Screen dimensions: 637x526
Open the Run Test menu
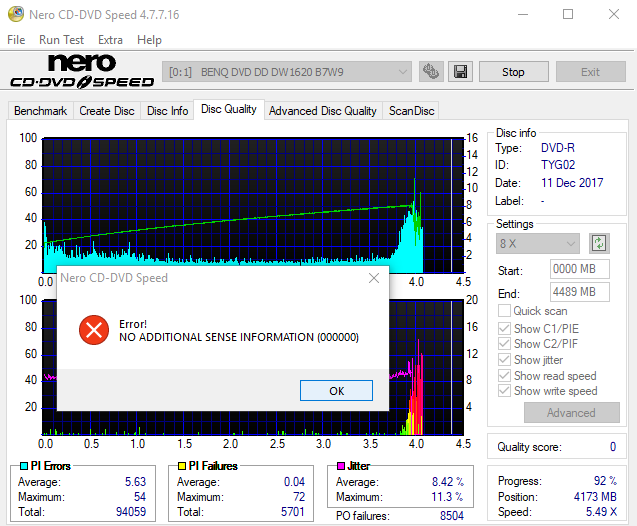click(x=61, y=40)
